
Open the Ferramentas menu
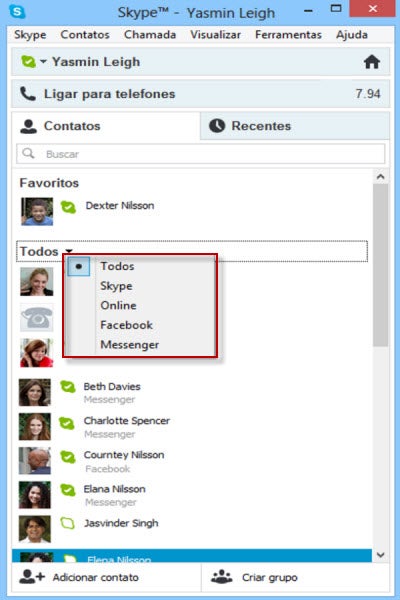[x=288, y=35]
